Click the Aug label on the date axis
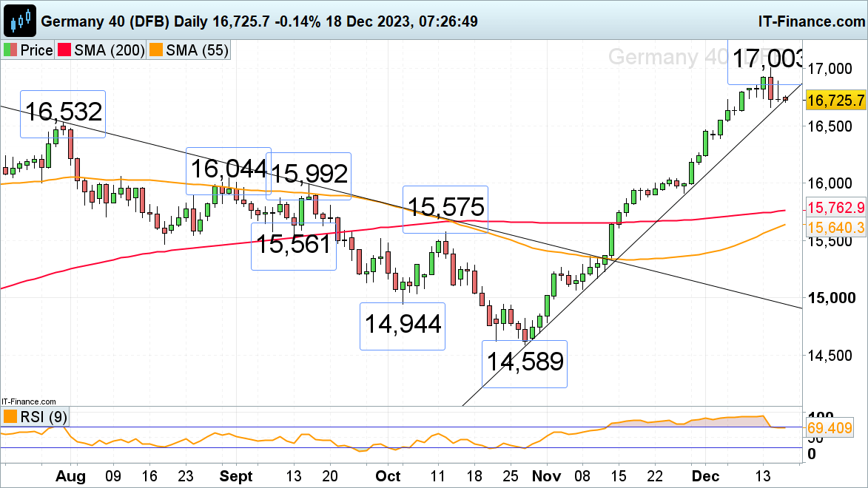Image resolution: width=868 pixels, height=488 pixels. coord(70,476)
